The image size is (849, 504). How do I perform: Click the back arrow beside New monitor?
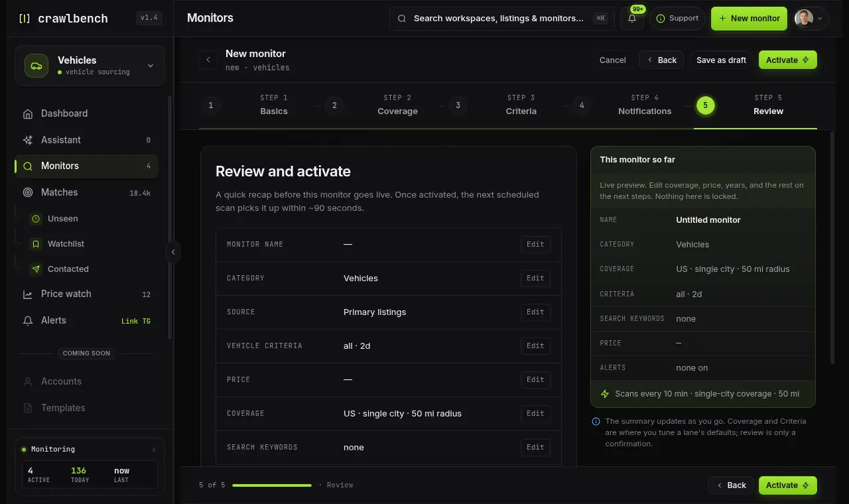[208, 60]
